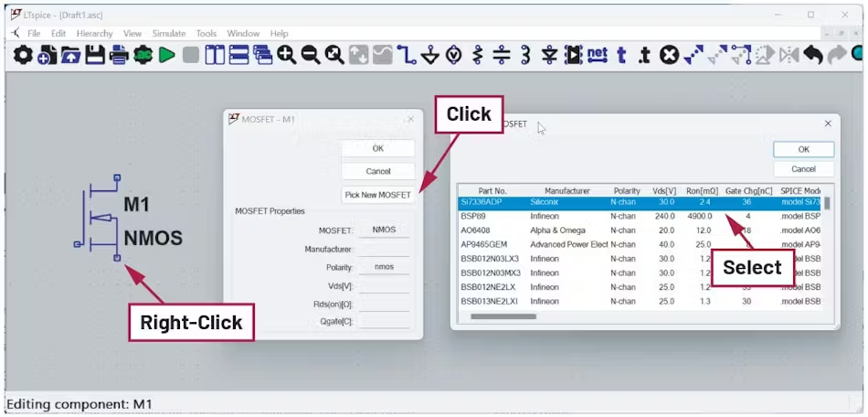Viewport: 868px width, 417px height.
Task: Place a diode
Action: 549,55
